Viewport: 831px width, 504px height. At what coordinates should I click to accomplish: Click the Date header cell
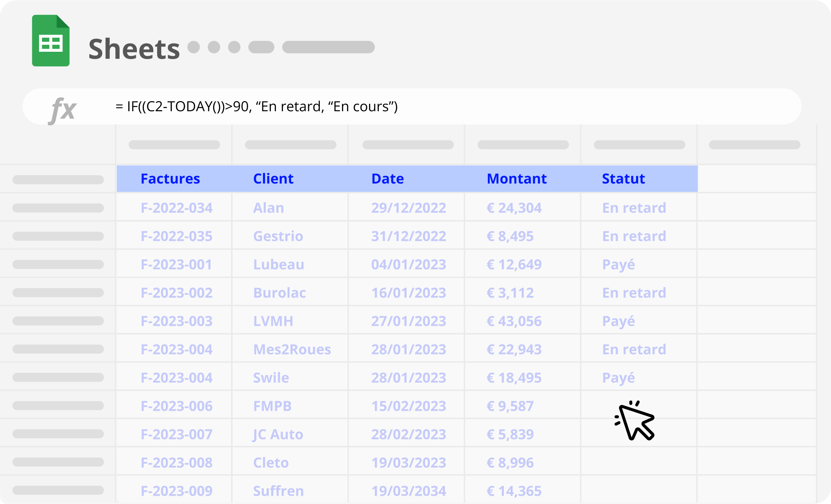point(388,179)
